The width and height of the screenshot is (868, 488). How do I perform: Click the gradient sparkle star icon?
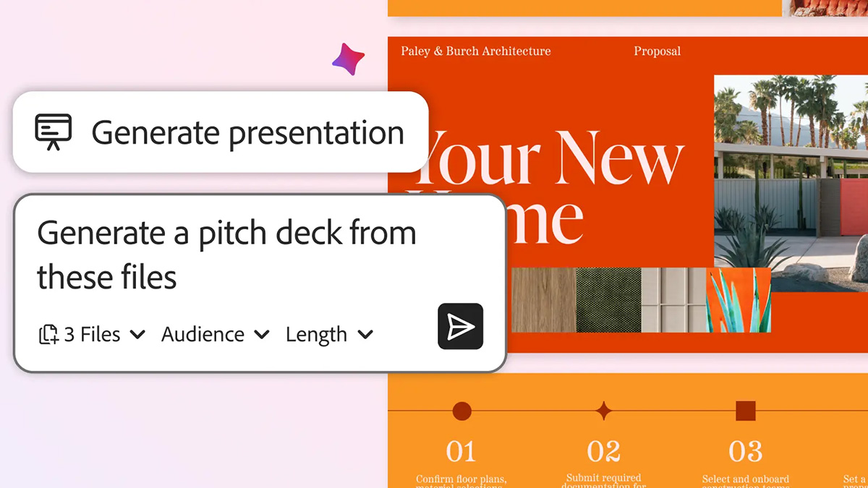tap(348, 59)
